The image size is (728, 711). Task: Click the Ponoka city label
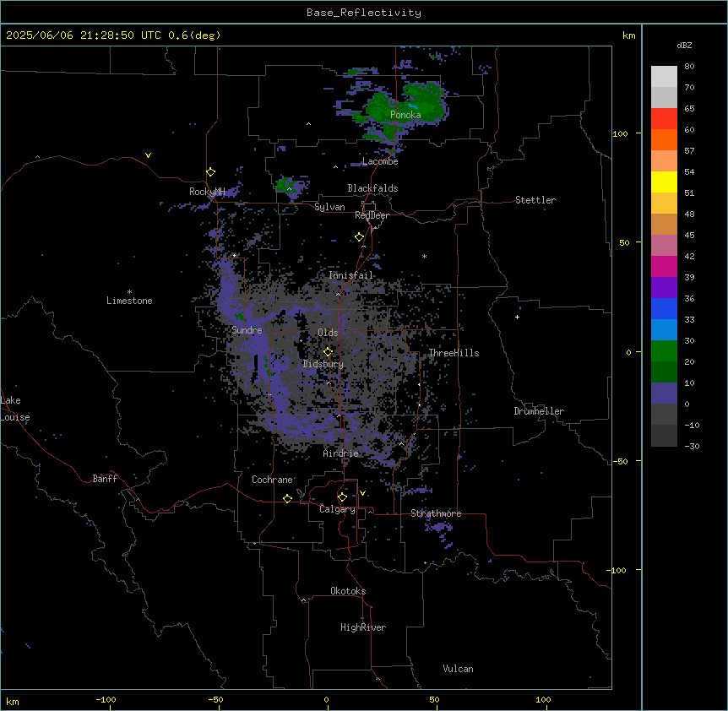point(405,115)
